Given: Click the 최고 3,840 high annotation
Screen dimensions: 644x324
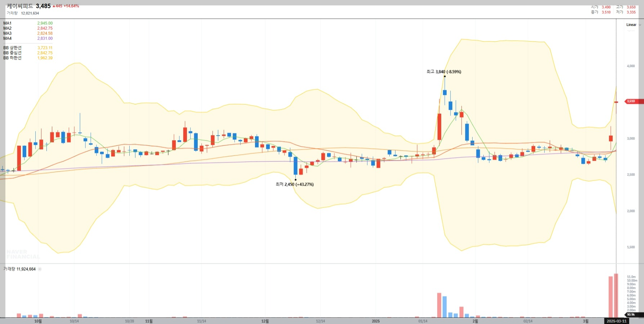Looking at the screenshot, I should point(444,72).
